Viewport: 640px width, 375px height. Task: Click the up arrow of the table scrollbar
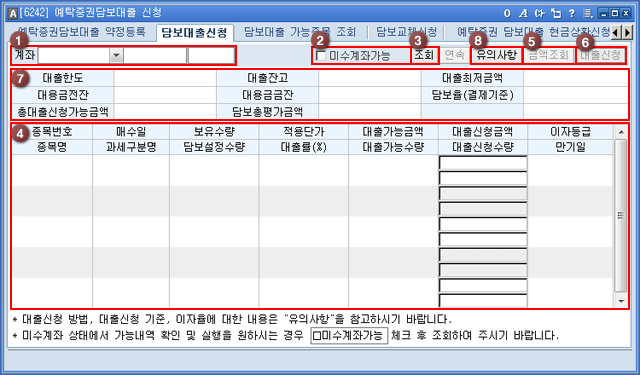pyautogui.click(x=621, y=132)
